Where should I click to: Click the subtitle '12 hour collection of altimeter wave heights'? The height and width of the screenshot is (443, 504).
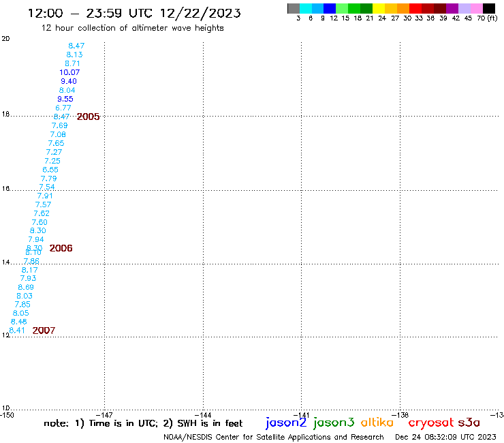[x=132, y=28]
